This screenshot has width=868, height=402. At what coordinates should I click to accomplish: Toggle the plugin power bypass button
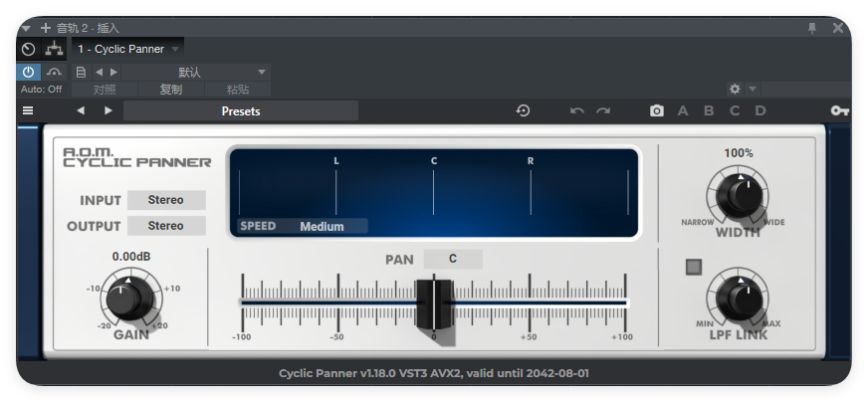28,72
